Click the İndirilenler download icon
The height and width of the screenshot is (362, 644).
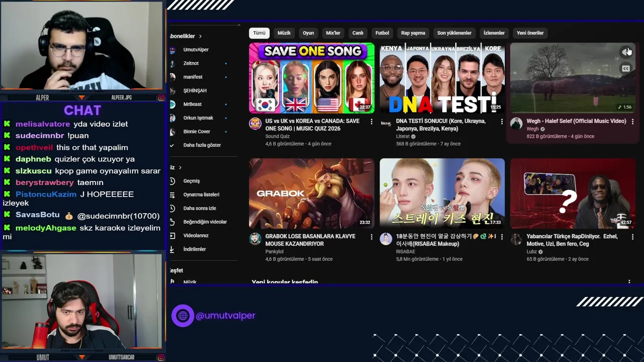(173, 249)
